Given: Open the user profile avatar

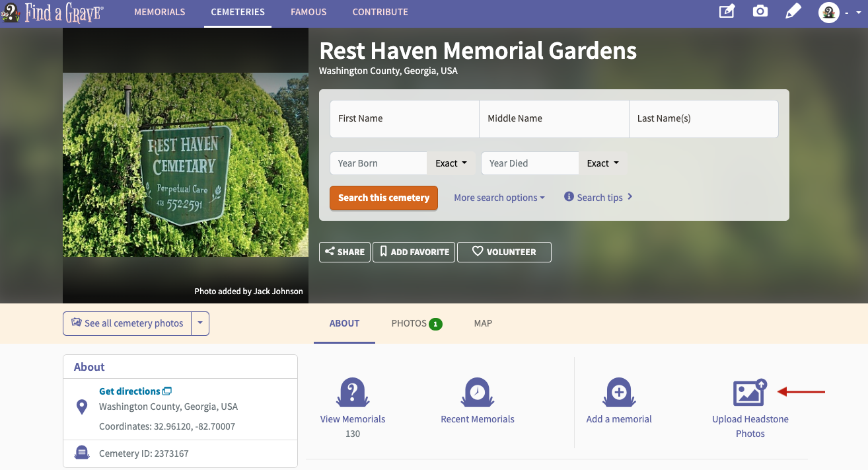Looking at the screenshot, I should click(829, 12).
